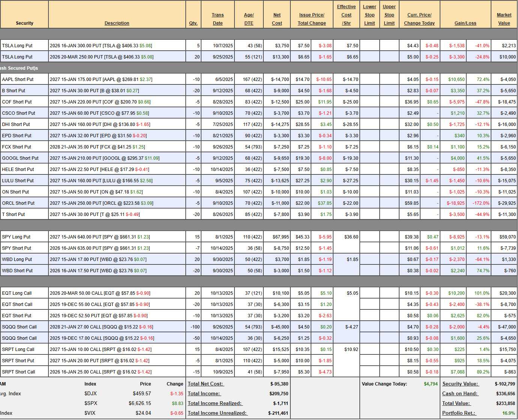Click the $VIX price '$24.04'

pyautogui.click(x=143, y=413)
